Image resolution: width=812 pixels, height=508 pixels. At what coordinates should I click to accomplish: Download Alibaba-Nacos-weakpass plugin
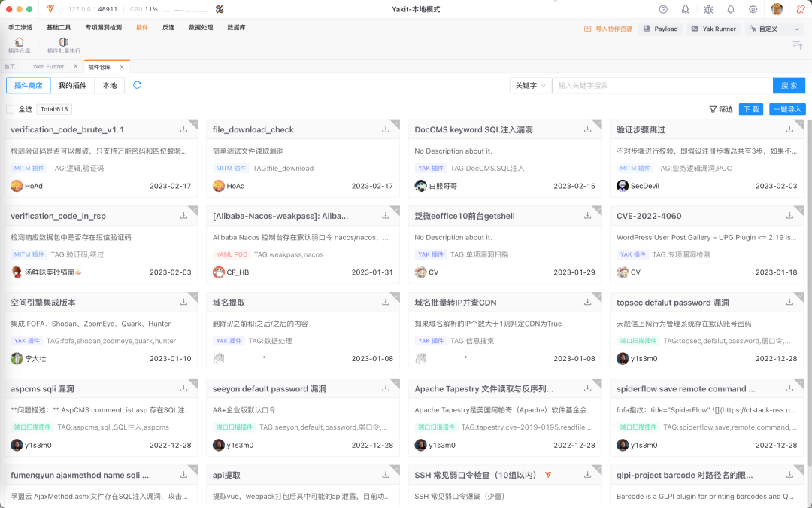tap(386, 216)
